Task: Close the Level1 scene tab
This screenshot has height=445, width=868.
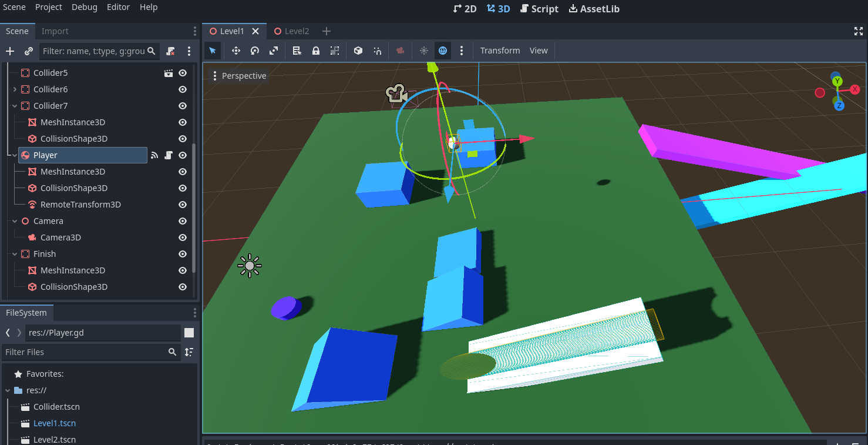Action: pyautogui.click(x=255, y=31)
